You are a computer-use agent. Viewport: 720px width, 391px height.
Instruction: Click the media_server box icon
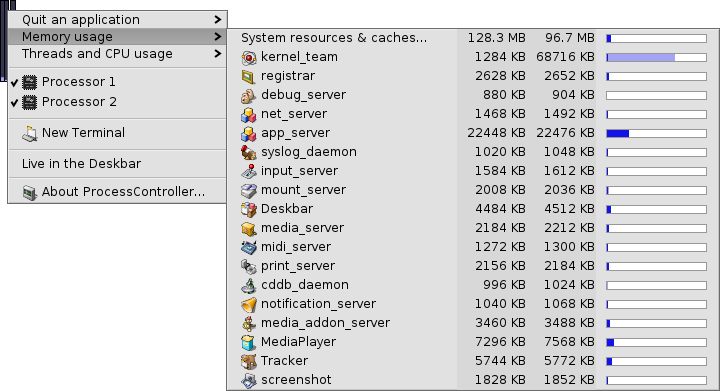(x=248, y=229)
